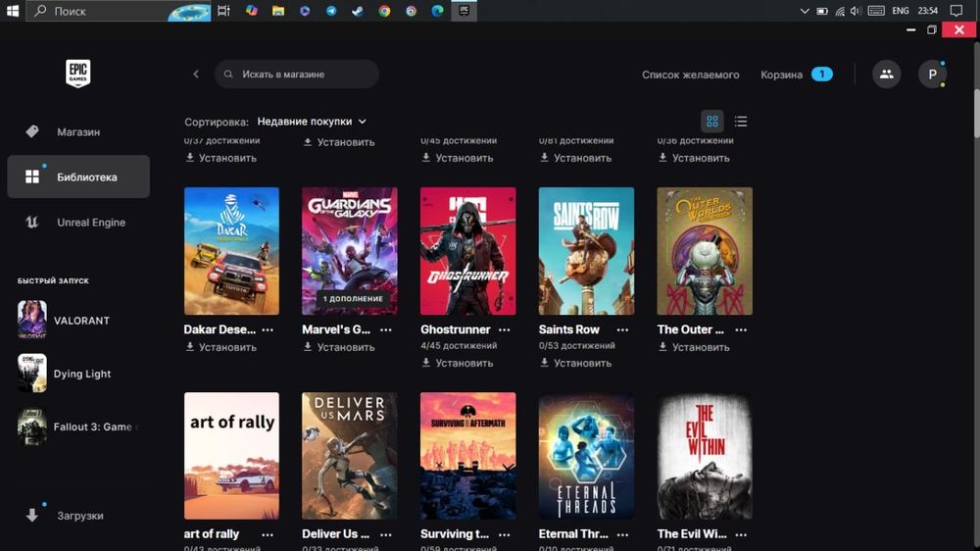This screenshot has height=551, width=980.
Task: Expand the sort dropdown Недавние покупки
Action: [x=312, y=122]
